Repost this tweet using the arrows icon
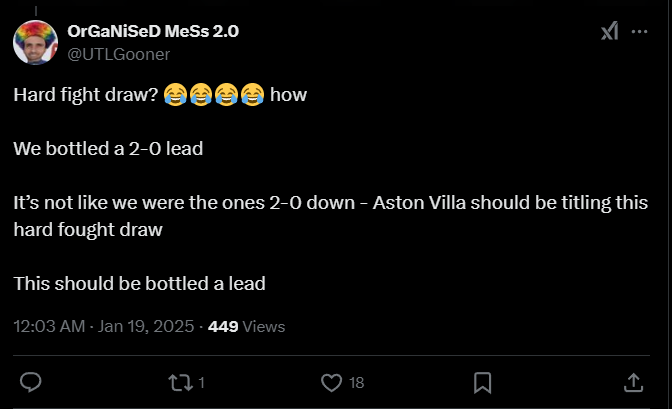 coord(181,382)
